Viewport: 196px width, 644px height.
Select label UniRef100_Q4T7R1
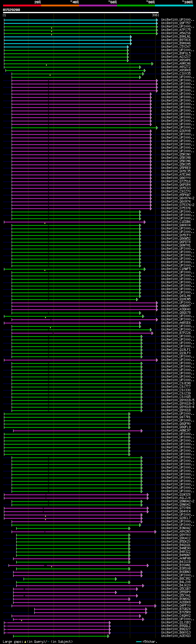(x=176, y=417)
